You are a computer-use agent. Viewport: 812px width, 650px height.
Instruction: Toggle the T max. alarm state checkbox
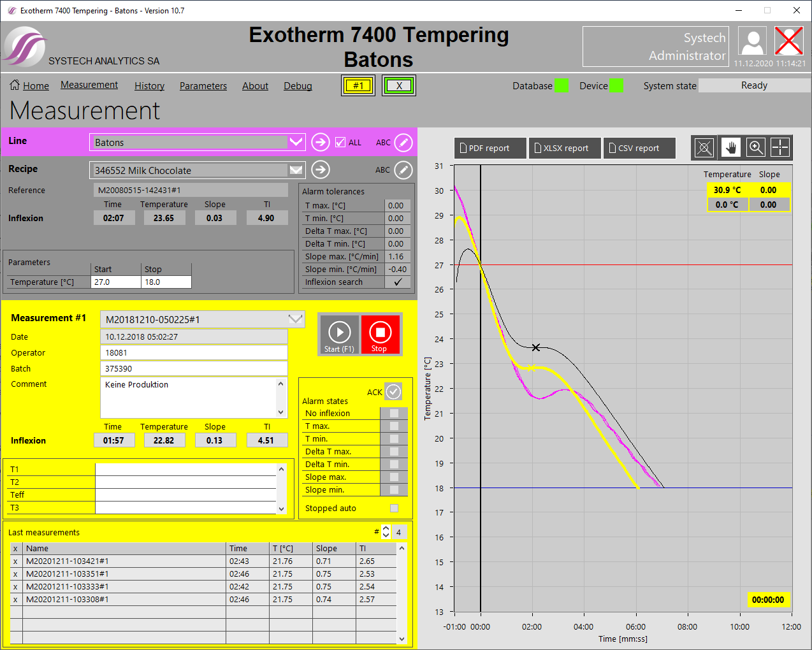click(394, 426)
